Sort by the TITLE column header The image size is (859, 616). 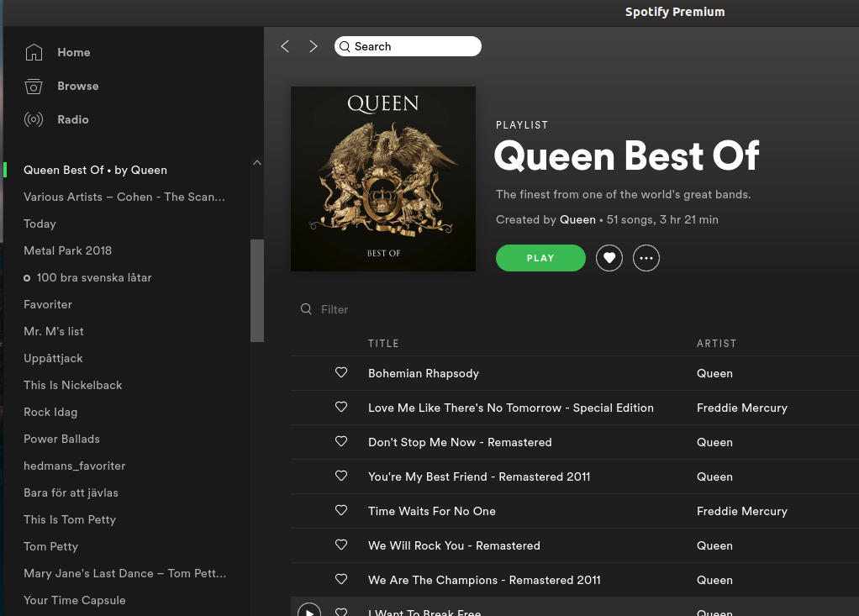pyautogui.click(x=383, y=344)
